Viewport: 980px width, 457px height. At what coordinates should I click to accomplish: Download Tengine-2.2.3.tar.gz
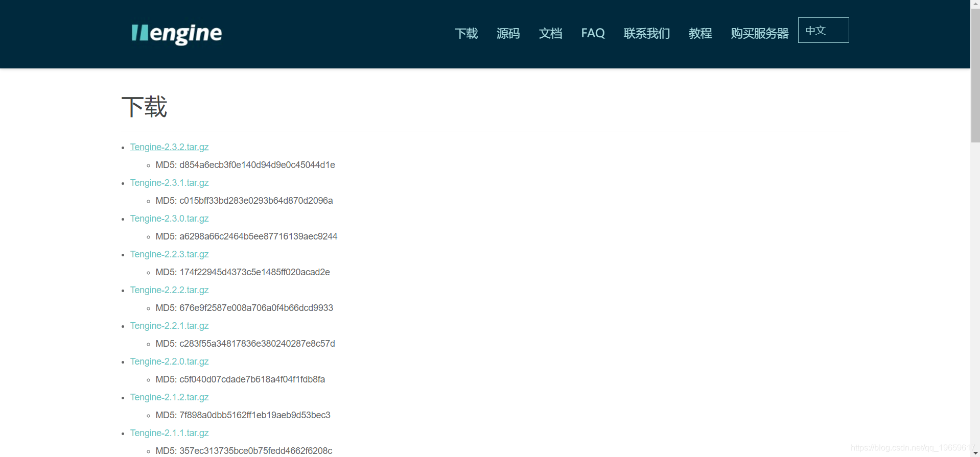(169, 254)
